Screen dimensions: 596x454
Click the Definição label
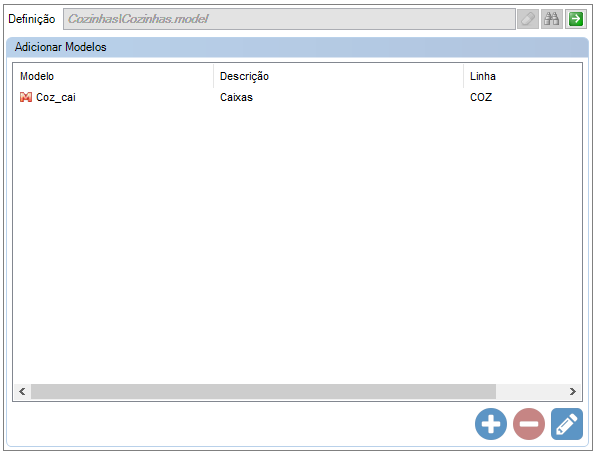(x=32, y=19)
